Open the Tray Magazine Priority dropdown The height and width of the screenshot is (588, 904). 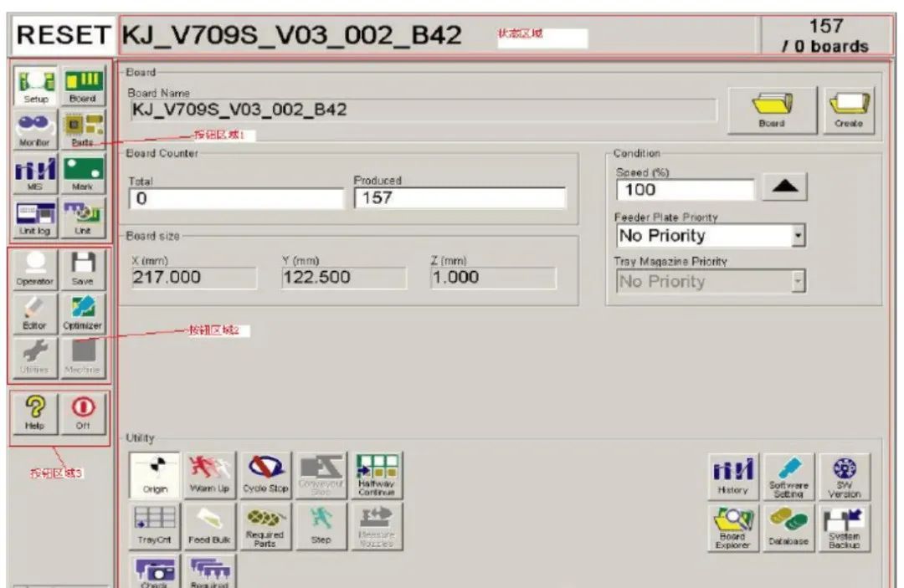tap(798, 282)
